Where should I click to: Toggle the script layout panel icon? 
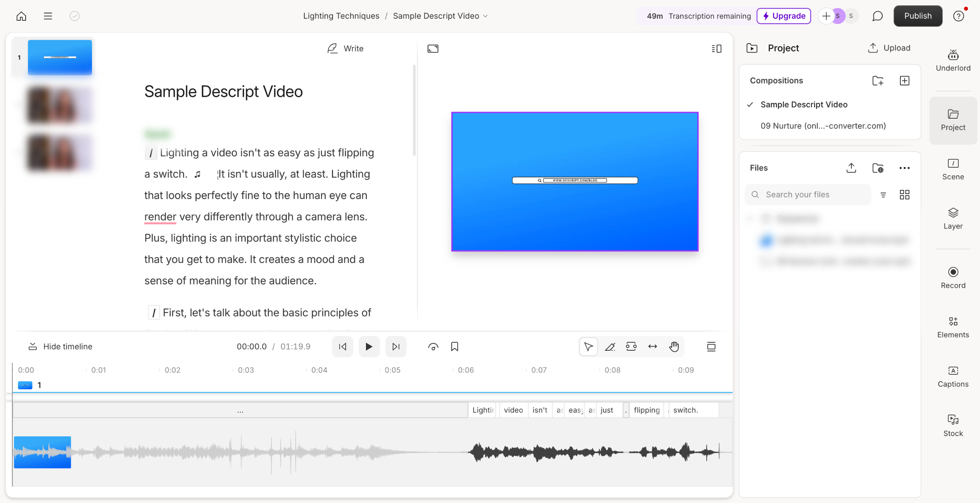716,49
